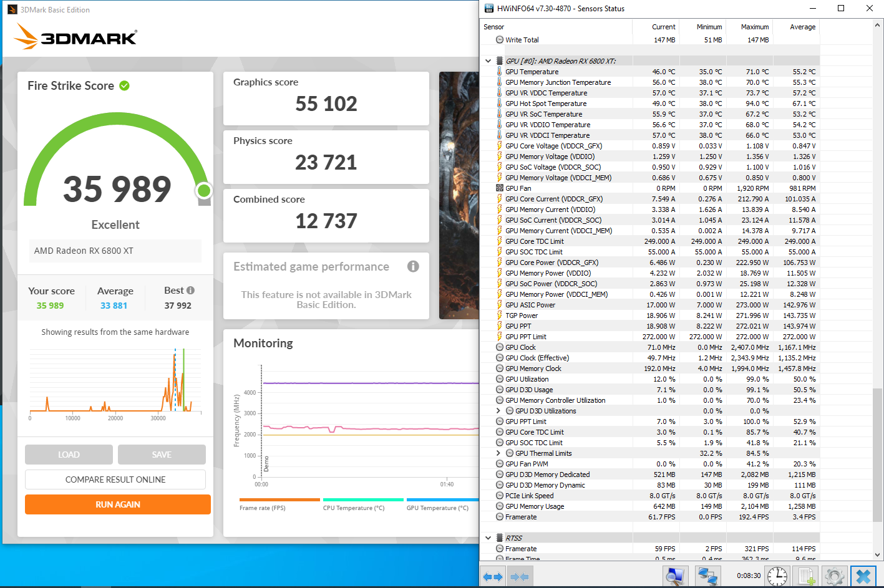Select RTSS Framerate 59 FPS row
The image size is (884, 588).
tap(649, 549)
